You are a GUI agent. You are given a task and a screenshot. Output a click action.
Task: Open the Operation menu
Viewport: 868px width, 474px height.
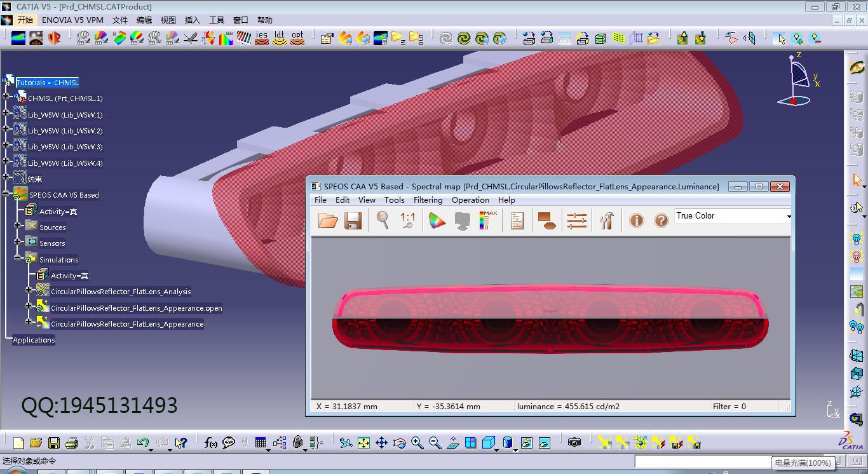tap(470, 200)
